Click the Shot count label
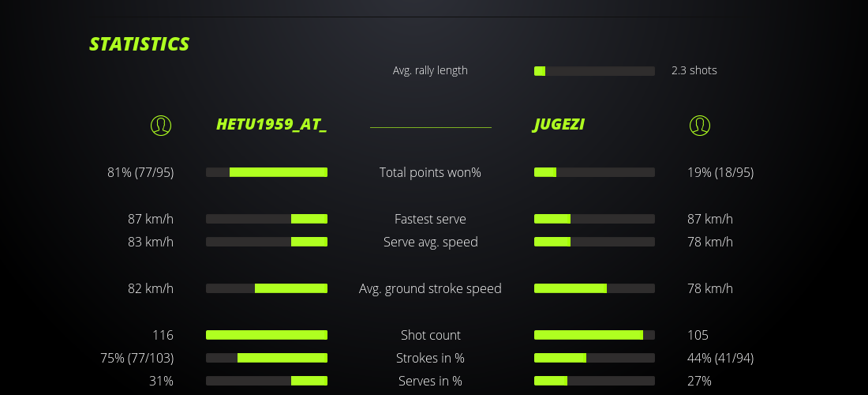This screenshot has width=868, height=395. (430, 335)
